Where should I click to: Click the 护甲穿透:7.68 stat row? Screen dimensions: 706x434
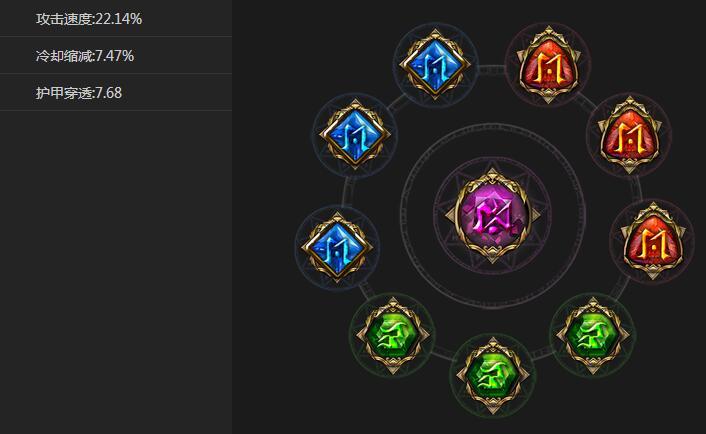click(x=116, y=92)
